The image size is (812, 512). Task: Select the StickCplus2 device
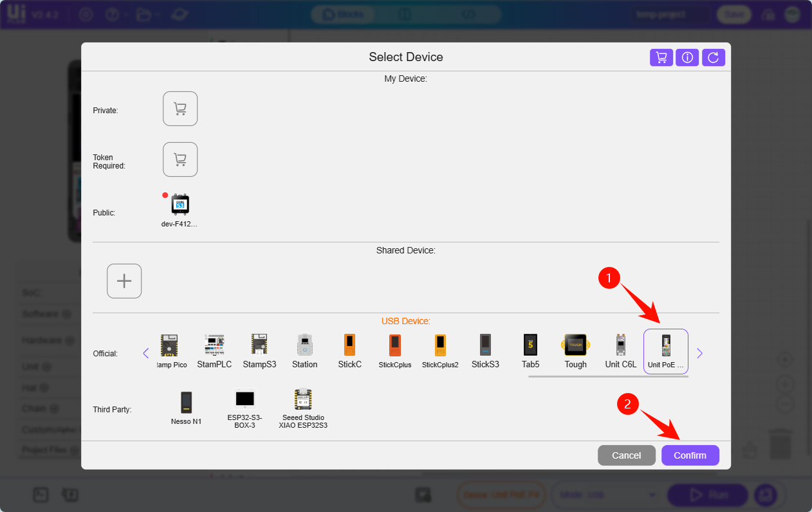440,351
